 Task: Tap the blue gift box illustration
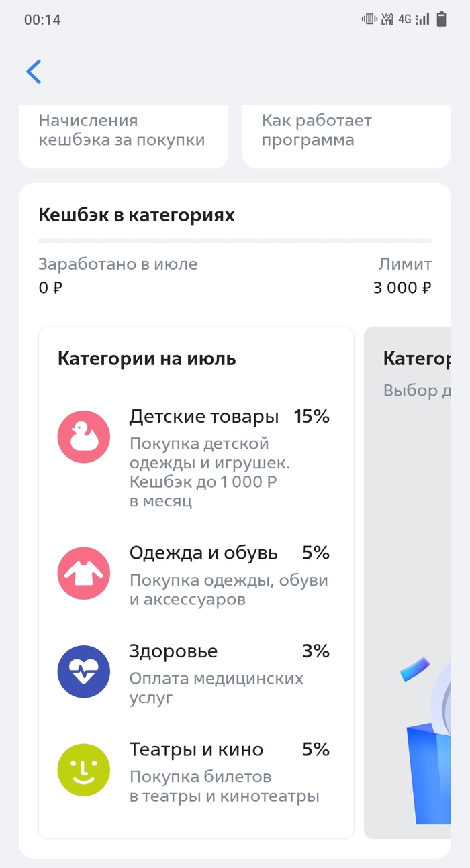[x=430, y=771]
